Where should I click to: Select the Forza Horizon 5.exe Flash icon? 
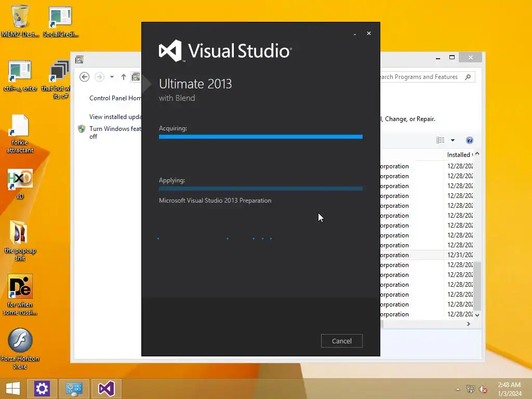[20, 349]
